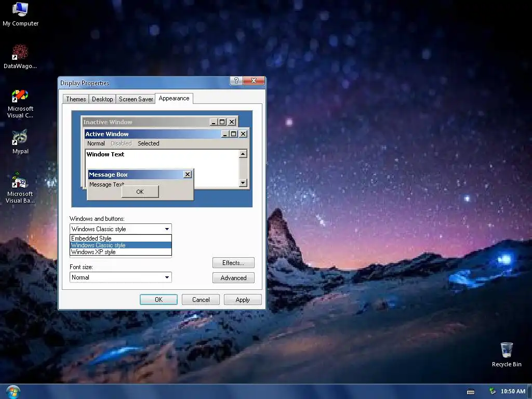Screen dimensions: 532x399
Task: Click the Disabled menu item in preview
Action: coord(121,143)
